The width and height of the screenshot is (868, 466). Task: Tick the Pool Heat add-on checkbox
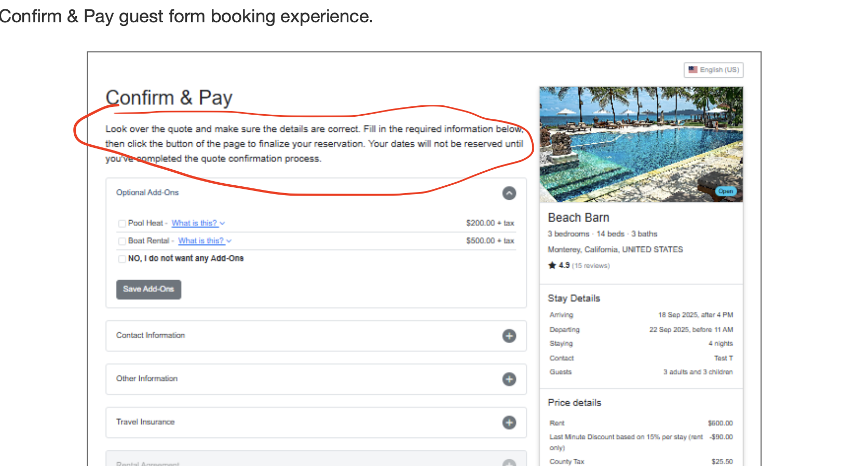(x=122, y=224)
